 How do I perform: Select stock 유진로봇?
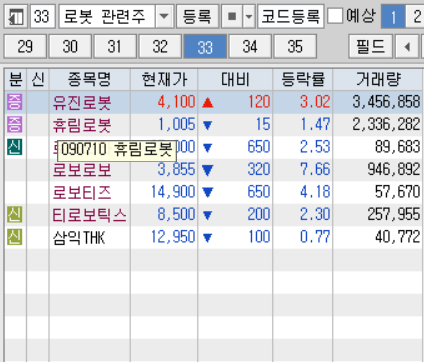(82, 102)
